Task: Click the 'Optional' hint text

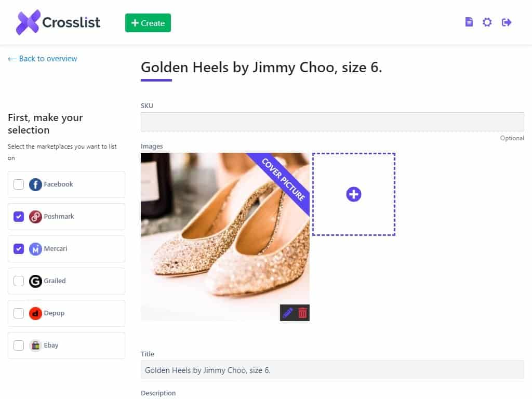Action: coord(512,138)
